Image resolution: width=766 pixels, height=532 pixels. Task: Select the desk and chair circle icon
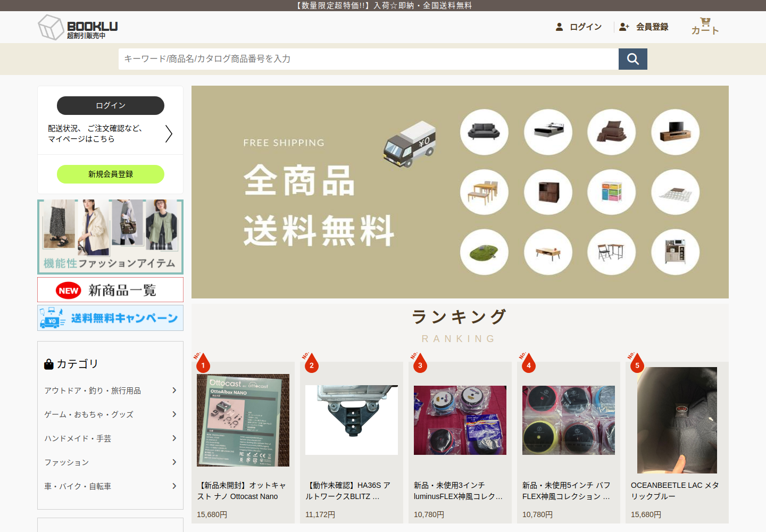pos(612,252)
